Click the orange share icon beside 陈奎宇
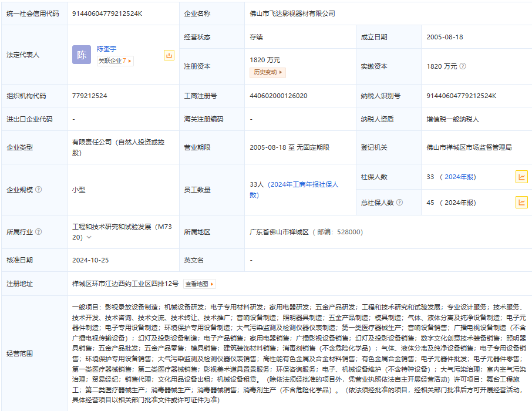532x411 pixels. 169,55
